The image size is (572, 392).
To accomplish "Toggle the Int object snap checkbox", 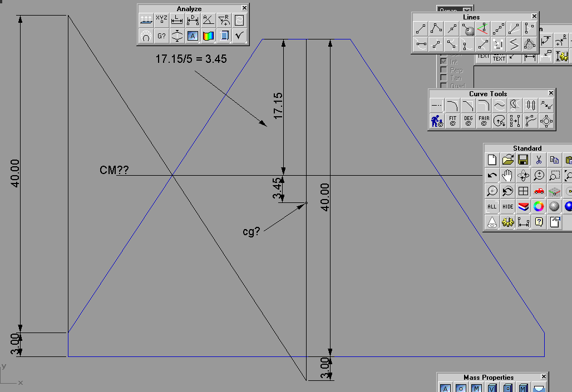I will (x=443, y=62).
